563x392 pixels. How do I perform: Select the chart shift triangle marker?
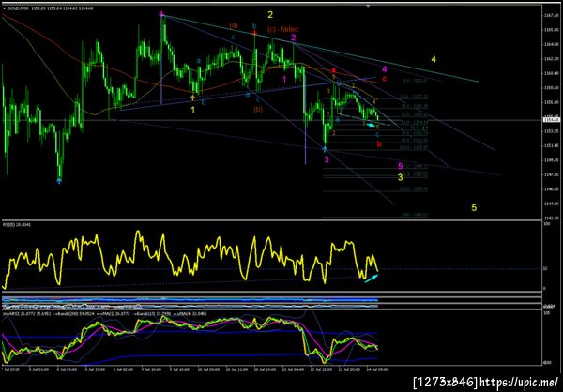tap(368, 6)
